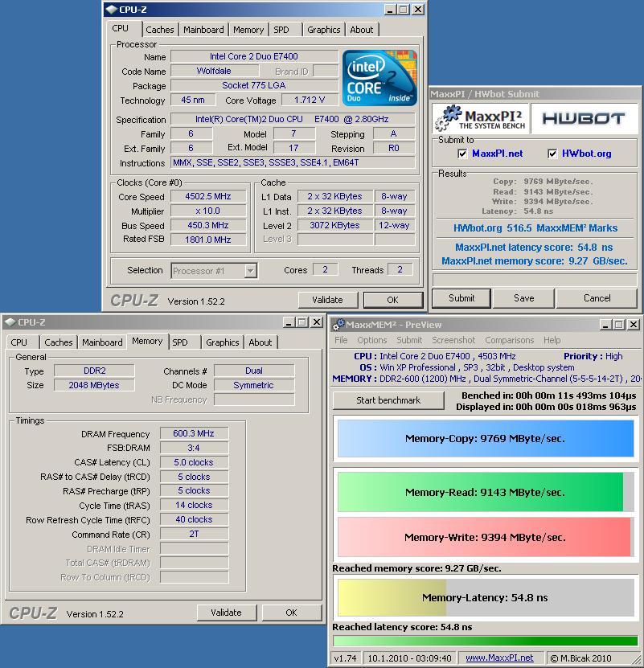Open About tab in top CPU-Z window

click(x=362, y=30)
